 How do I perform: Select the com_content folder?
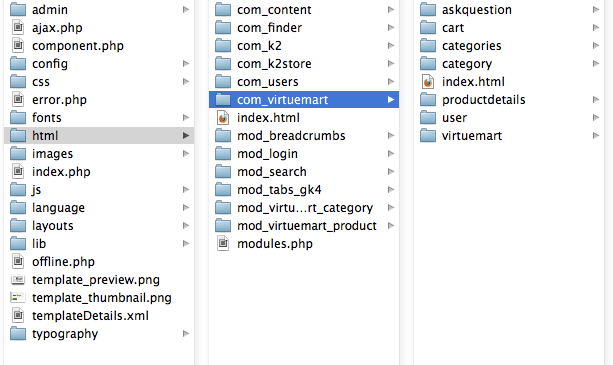click(304, 10)
